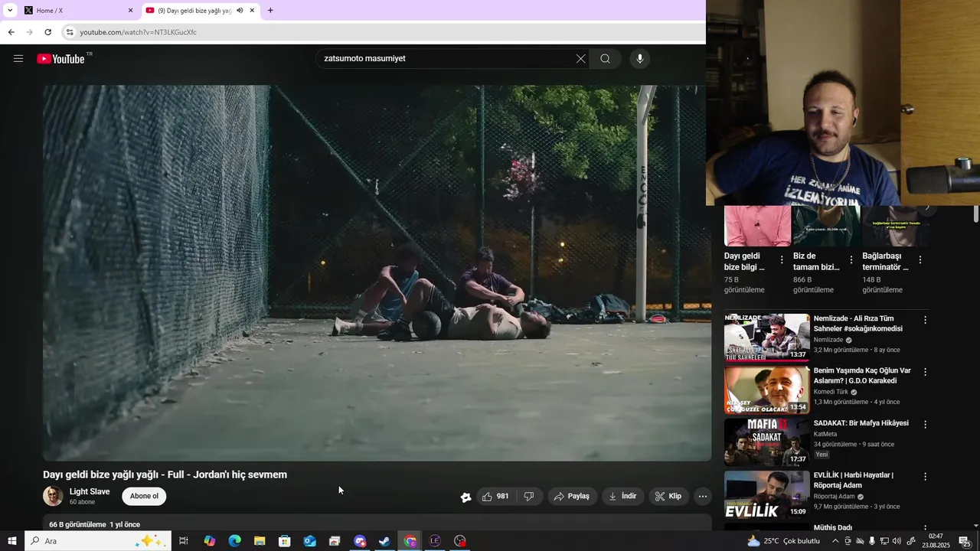The height and width of the screenshot is (551, 980).
Task: Open options for Bağlarbaşı terminatör short
Action: click(x=920, y=260)
